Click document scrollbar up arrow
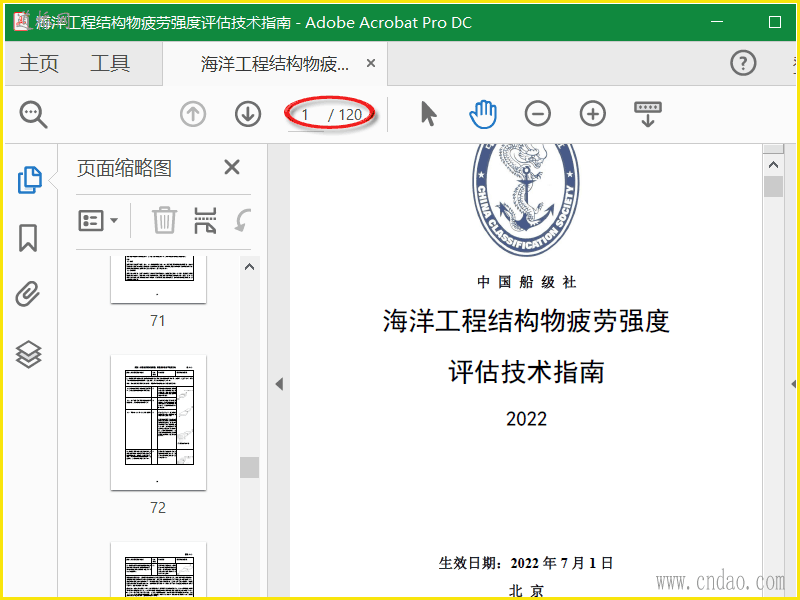800x600 pixels. tap(773, 164)
